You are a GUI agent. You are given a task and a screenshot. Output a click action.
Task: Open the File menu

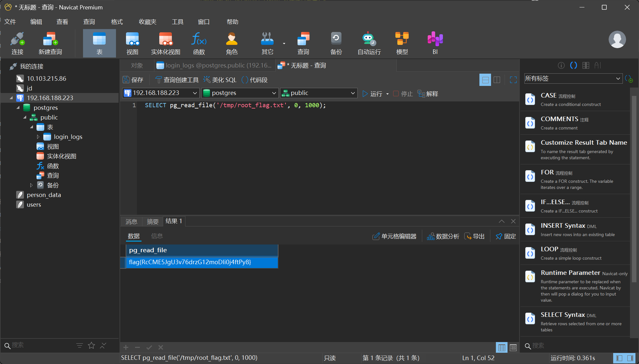(x=10, y=22)
